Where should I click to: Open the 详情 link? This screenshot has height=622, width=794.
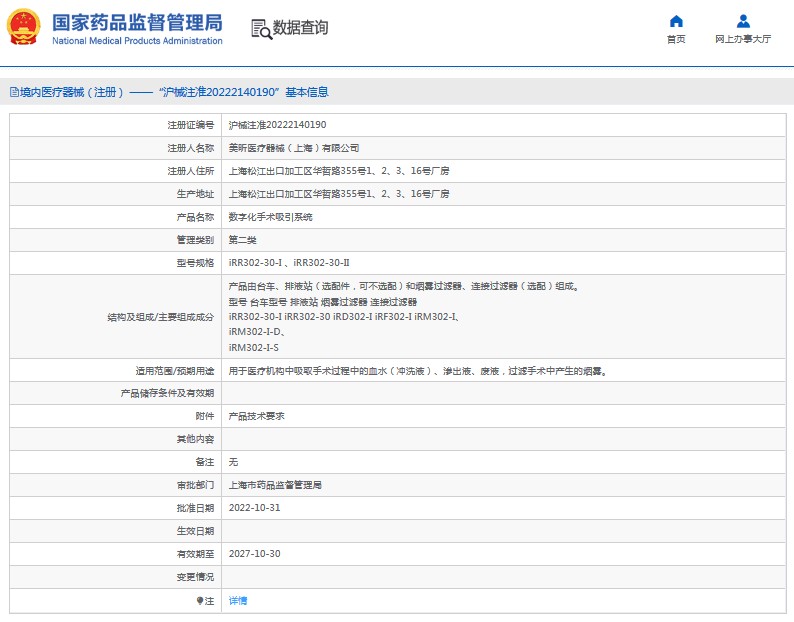coord(238,601)
